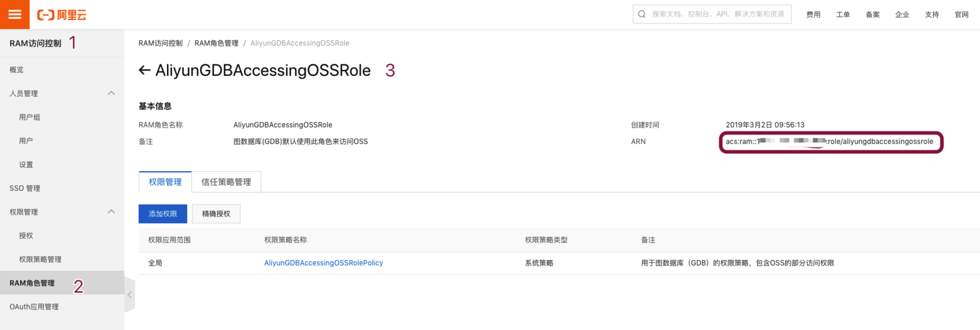The height and width of the screenshot is (330, 980).
Task: Click RAM角色管理 in the breadcrumb
Action: [x=216, y=43]
